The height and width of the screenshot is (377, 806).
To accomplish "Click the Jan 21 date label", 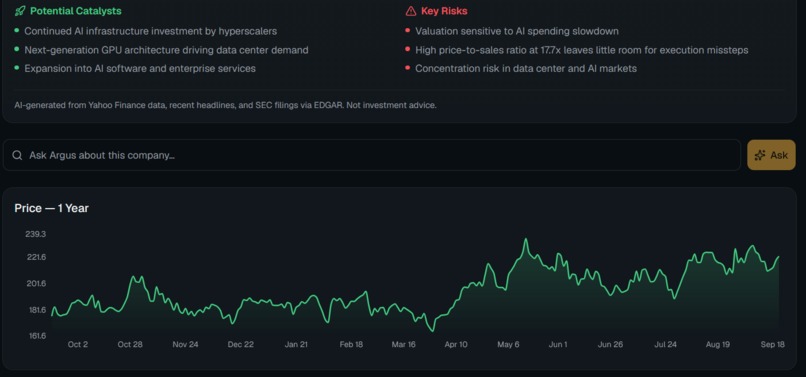I will (x=296, y=345).
